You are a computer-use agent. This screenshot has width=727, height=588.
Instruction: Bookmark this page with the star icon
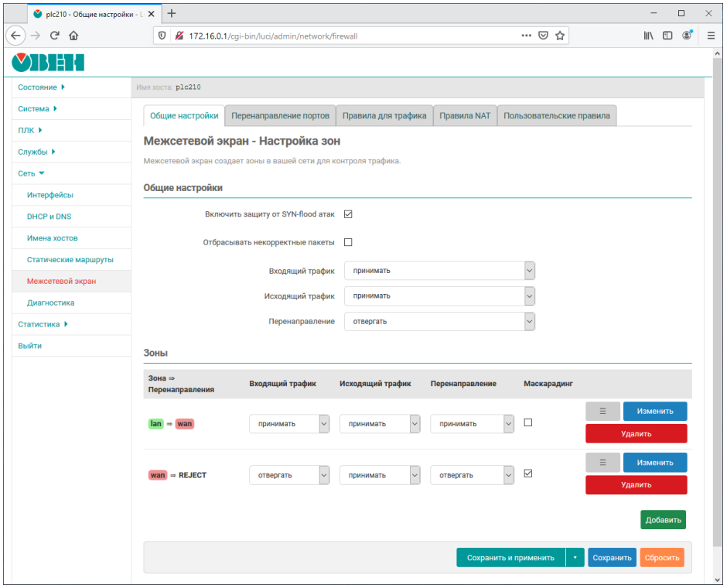(560, 35)
